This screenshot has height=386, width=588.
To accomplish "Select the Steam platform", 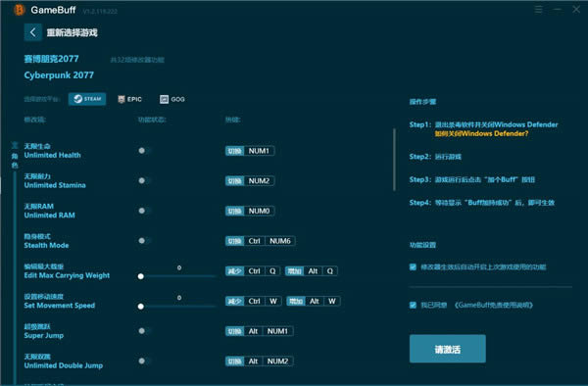I will pyautogui.click(x=87, y=99).
